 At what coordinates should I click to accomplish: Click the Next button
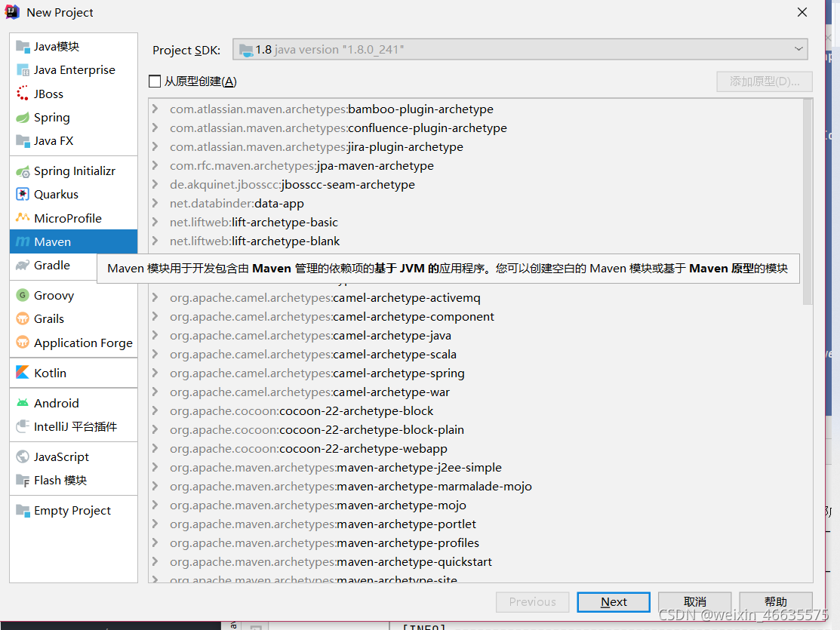614,602
